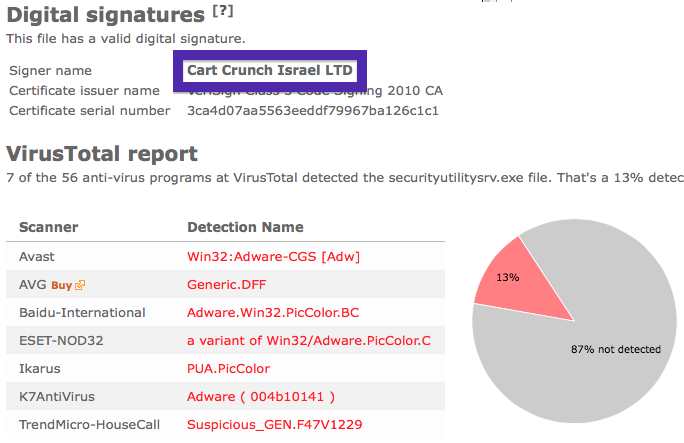
Task: Click the Adware ( 004b10141 ) detection
Action: pos(261,396)
